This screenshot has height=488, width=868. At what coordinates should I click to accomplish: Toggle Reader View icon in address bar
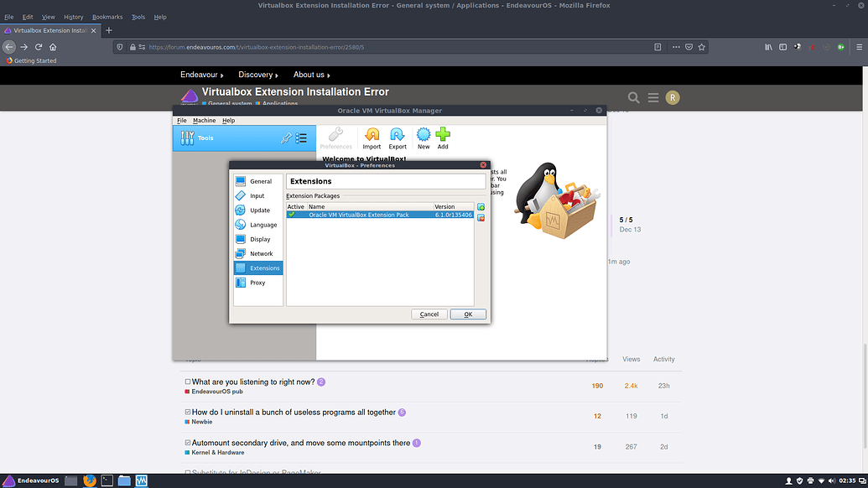pyautogui.click(x=657, y=47)
